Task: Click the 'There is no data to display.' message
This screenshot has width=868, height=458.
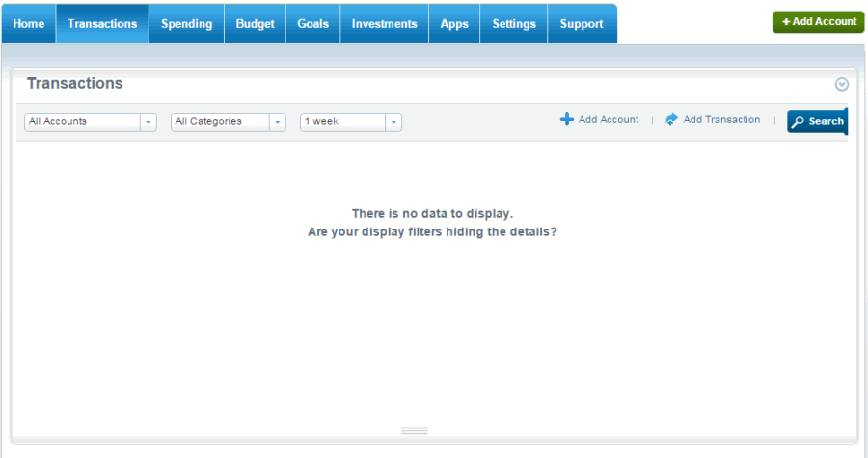Action: click(x=432, y=213)
